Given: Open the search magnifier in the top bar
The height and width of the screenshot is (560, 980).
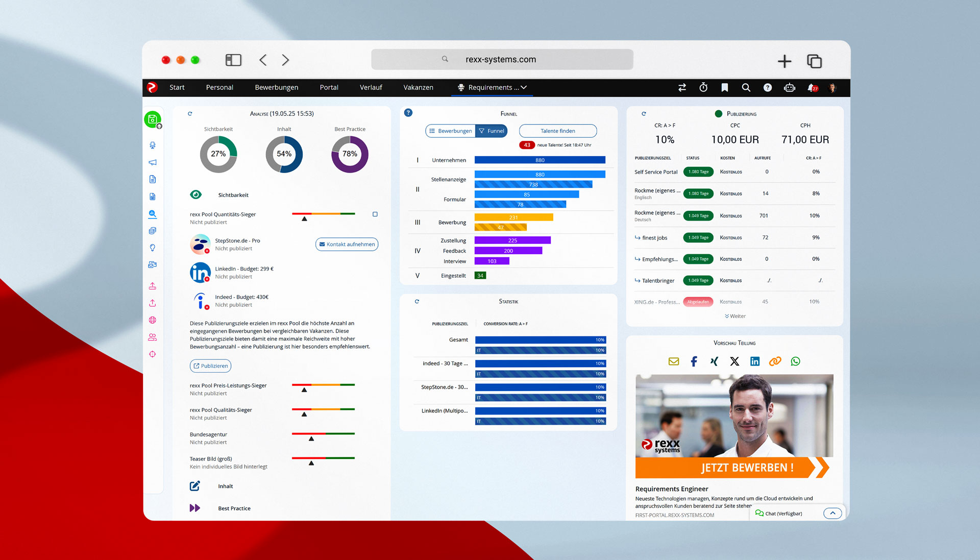Looking at the screenshot, I should 746,87.
